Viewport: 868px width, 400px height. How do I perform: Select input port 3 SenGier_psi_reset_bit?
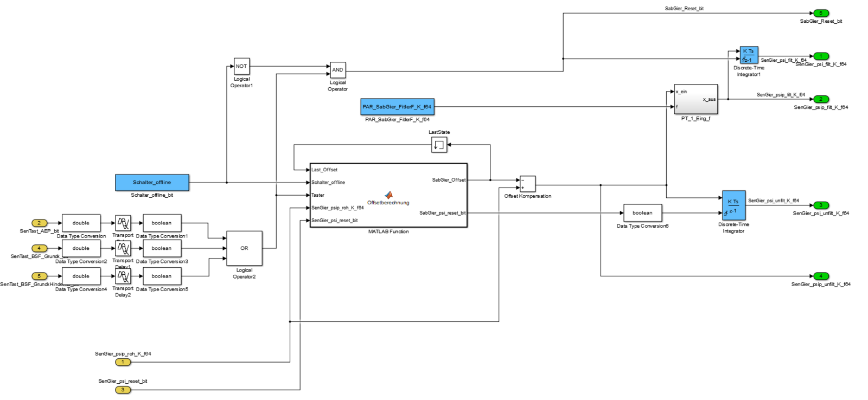123,390
